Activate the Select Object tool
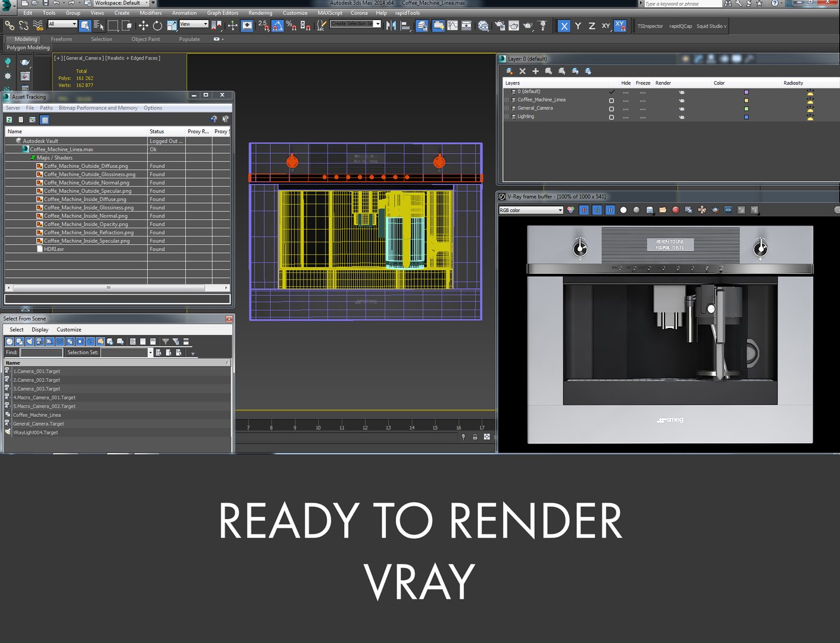 coord(85,26)
